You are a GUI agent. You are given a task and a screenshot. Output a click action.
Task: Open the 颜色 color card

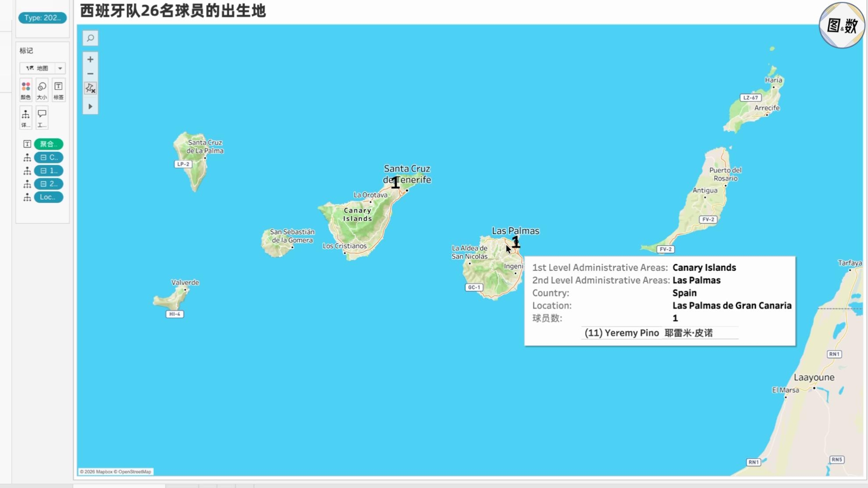26,90
